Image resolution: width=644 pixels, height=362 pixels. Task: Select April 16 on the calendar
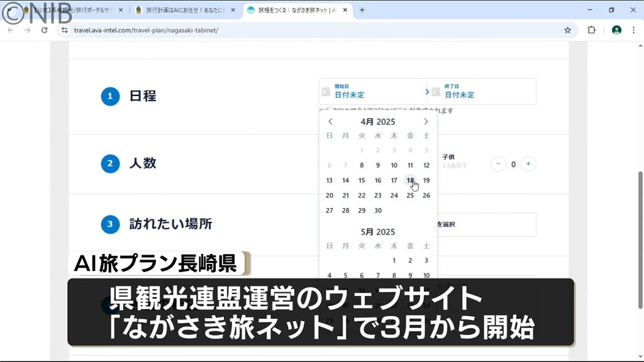coord(378,180)
